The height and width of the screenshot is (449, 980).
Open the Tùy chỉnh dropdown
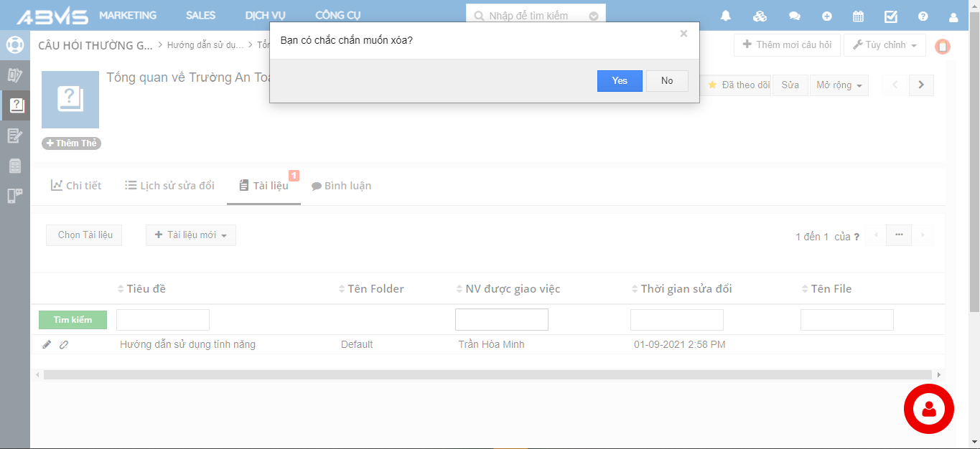click(884, 45)
